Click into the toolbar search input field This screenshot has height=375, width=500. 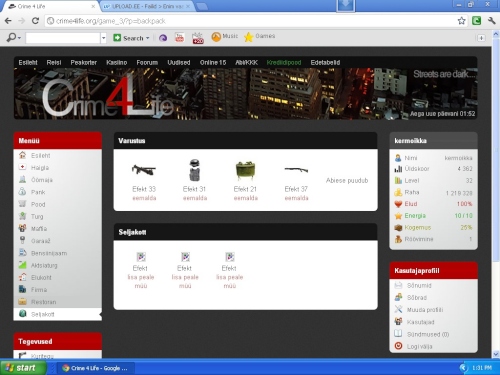[x=63, y=38]
